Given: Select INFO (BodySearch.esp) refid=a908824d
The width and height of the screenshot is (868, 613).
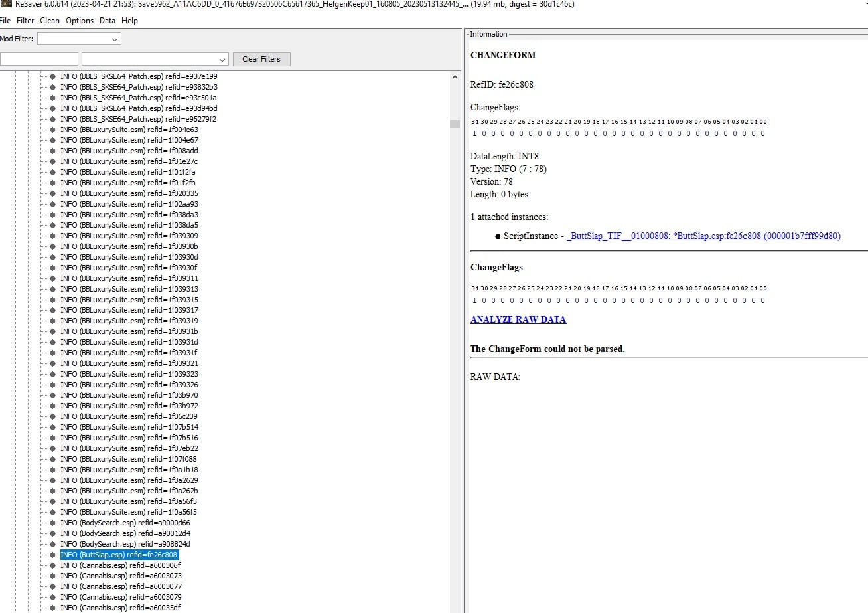Looking at the screenshot, I should (x=125, y=544).
